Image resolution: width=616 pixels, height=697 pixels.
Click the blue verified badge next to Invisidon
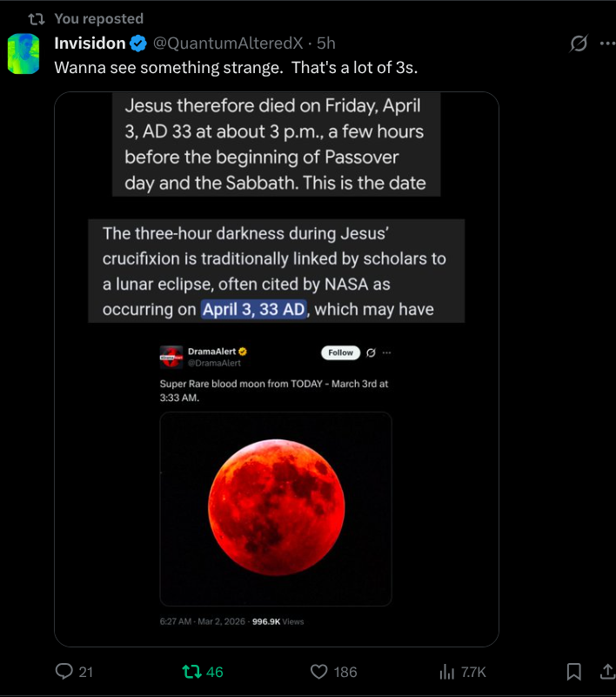(x=138, y=44)
